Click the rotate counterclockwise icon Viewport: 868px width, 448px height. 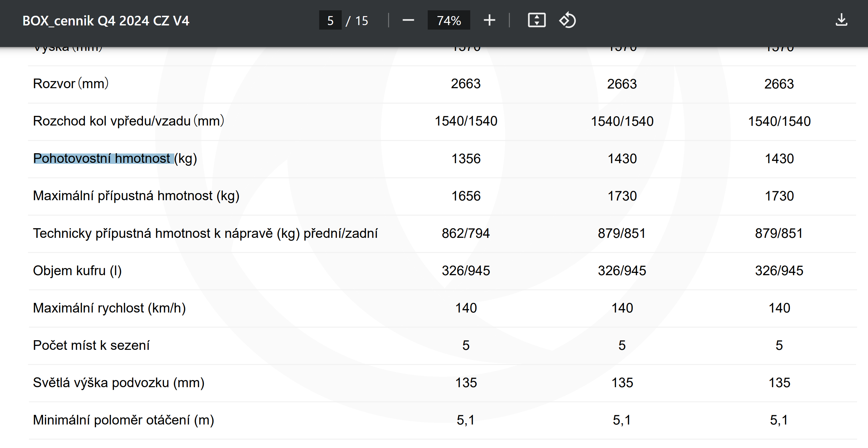(x=568, y=21)
